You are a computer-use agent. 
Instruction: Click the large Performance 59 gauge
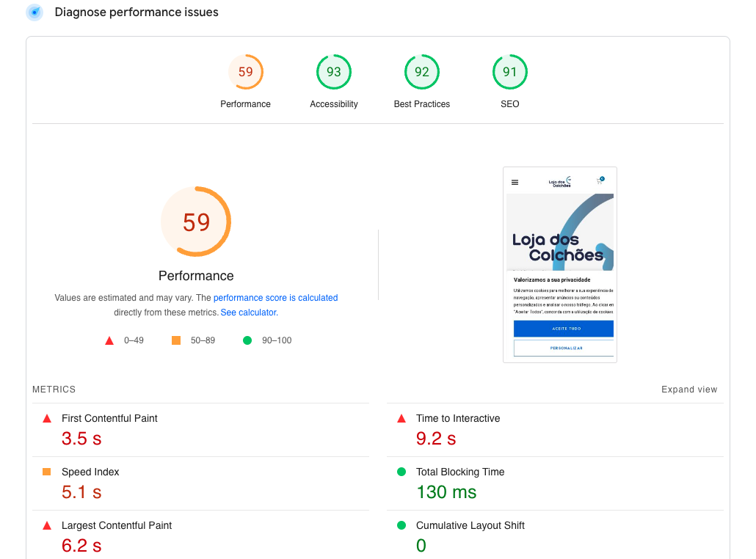196,222
